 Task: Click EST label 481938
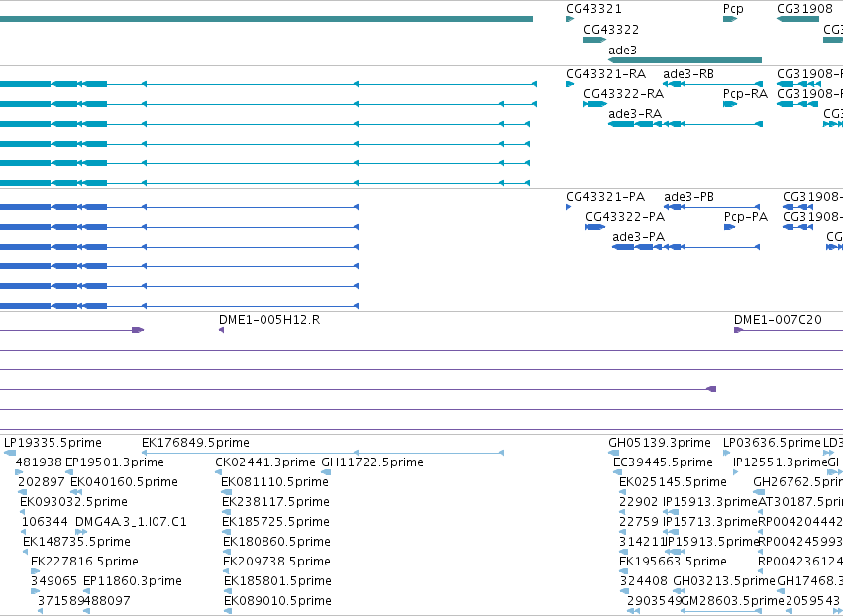(39, 462)
